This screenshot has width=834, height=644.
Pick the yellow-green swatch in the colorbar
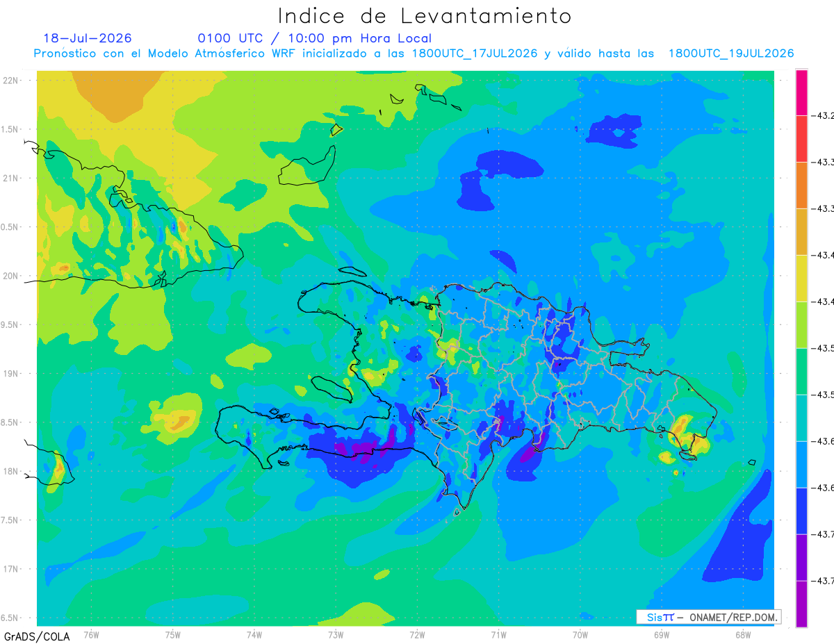click(801, 325)
